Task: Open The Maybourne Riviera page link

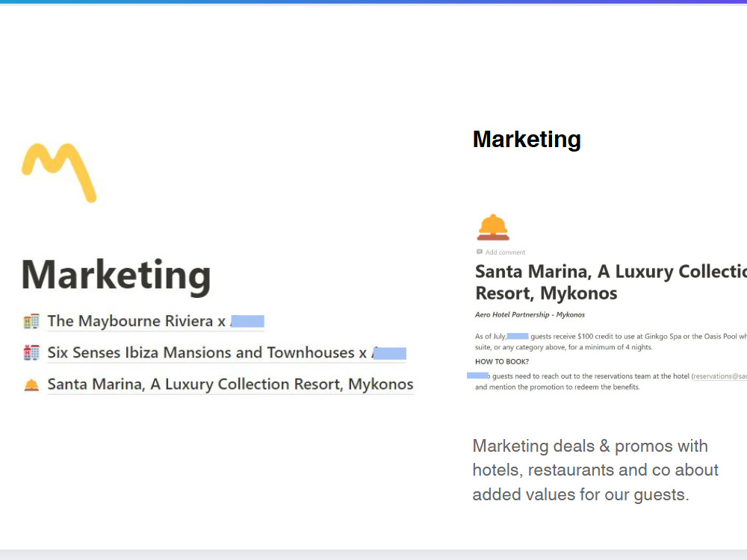Action: 155,321
